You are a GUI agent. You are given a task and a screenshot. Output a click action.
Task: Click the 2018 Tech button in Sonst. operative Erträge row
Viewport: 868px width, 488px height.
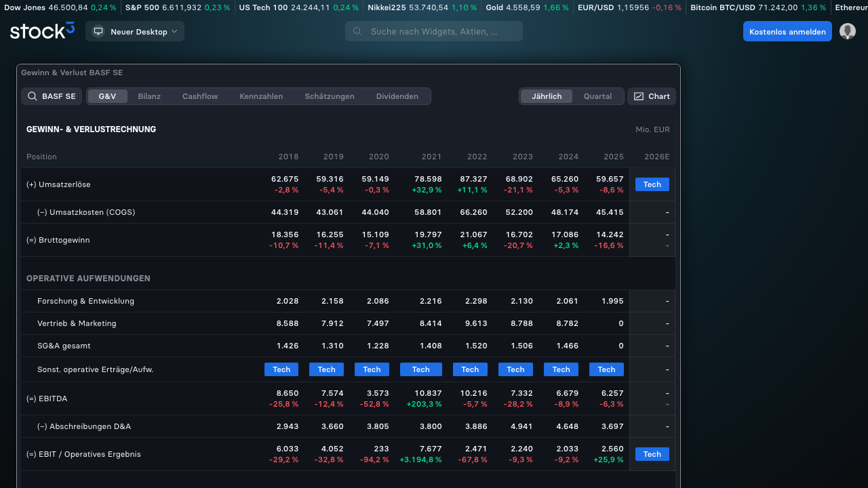[x=281, y=369]
